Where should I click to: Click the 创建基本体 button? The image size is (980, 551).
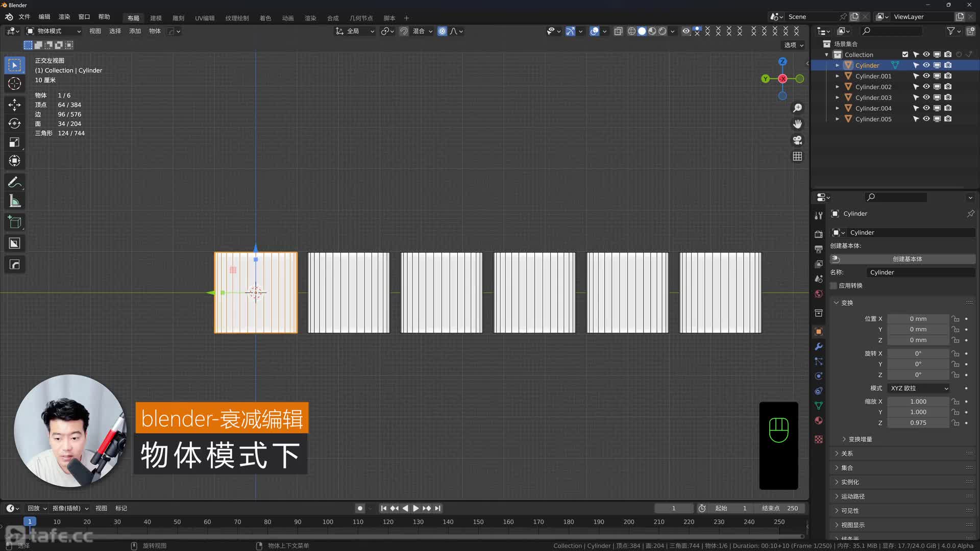click(x=907, y=259)
